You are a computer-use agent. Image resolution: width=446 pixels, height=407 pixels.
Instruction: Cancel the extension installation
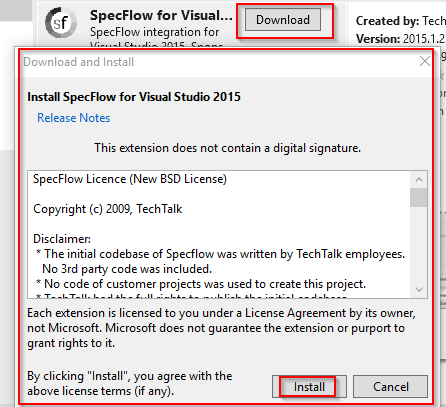[x=390, y=387]
